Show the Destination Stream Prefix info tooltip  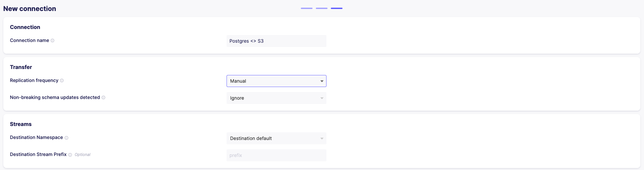pyautogui.click(x=70, y=155)
